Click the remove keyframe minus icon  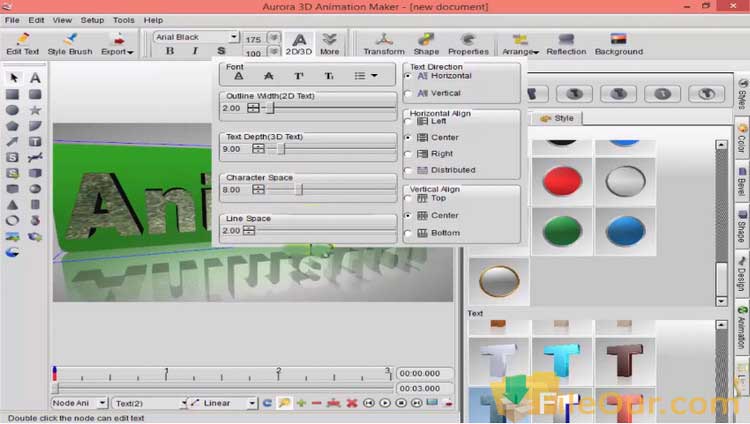tap(316, 403)
